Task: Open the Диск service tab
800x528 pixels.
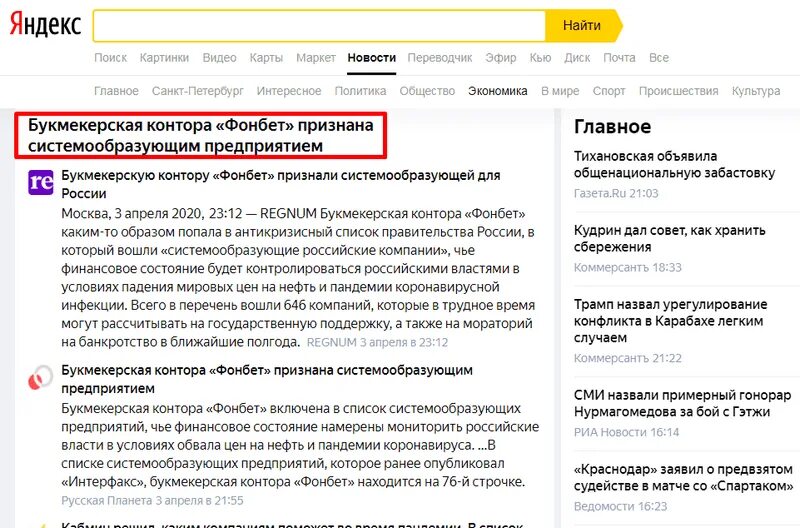Action: click(x=577, y=58)
